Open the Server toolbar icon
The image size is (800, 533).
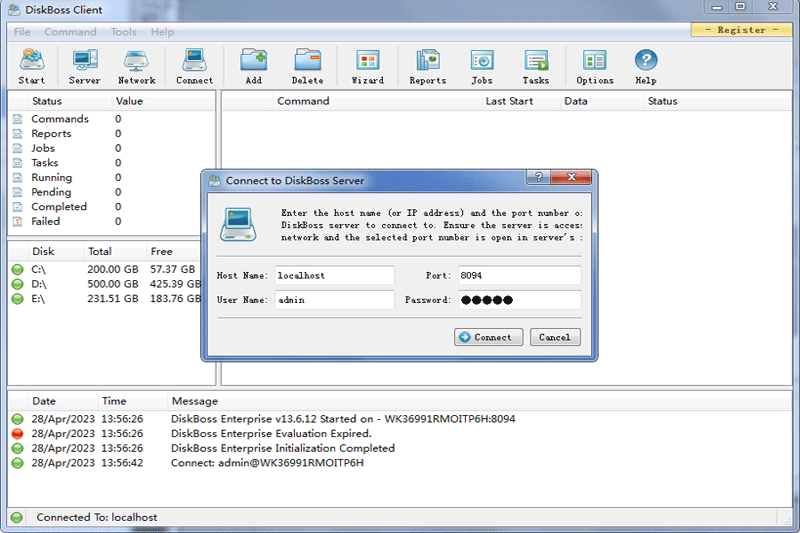pyautogui.click(x=84, y=66)
